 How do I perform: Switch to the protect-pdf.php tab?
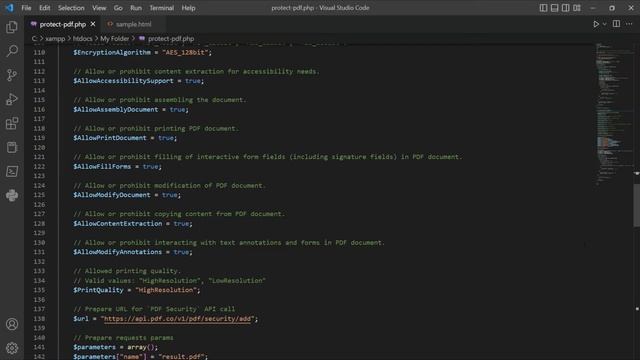62,24
